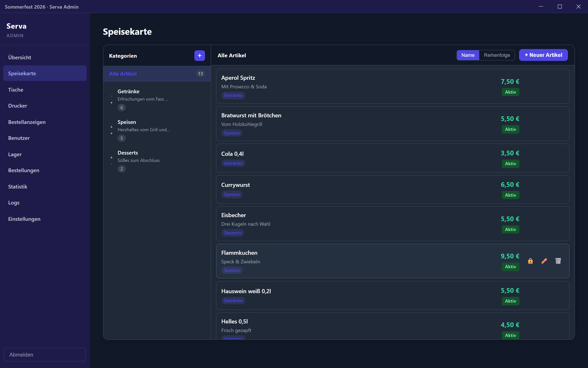Screen dimensions: 588x368
Task: Open the Benutzer page
Action: (45, 138)
